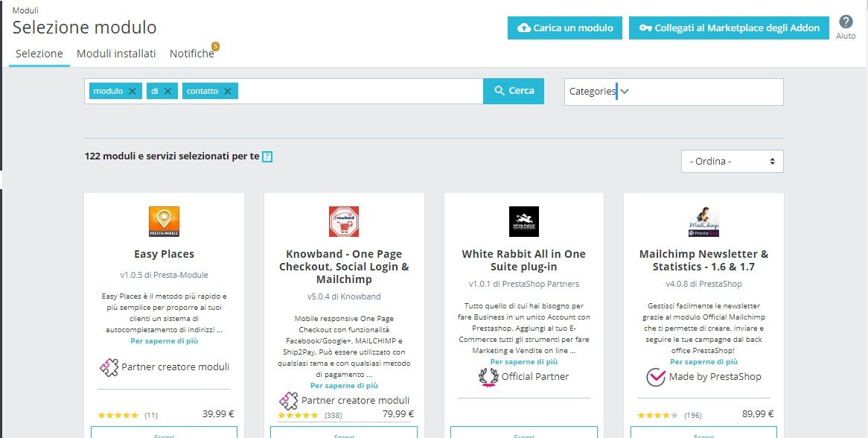Click the (196) review count
This screenshot has height=438, width=868.
pos(692,415)
